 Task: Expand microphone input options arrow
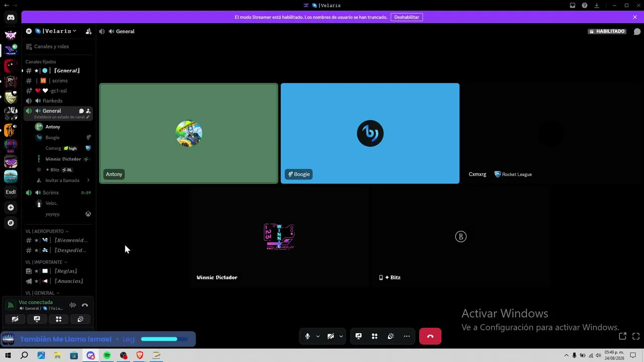[x=317, y=336]
